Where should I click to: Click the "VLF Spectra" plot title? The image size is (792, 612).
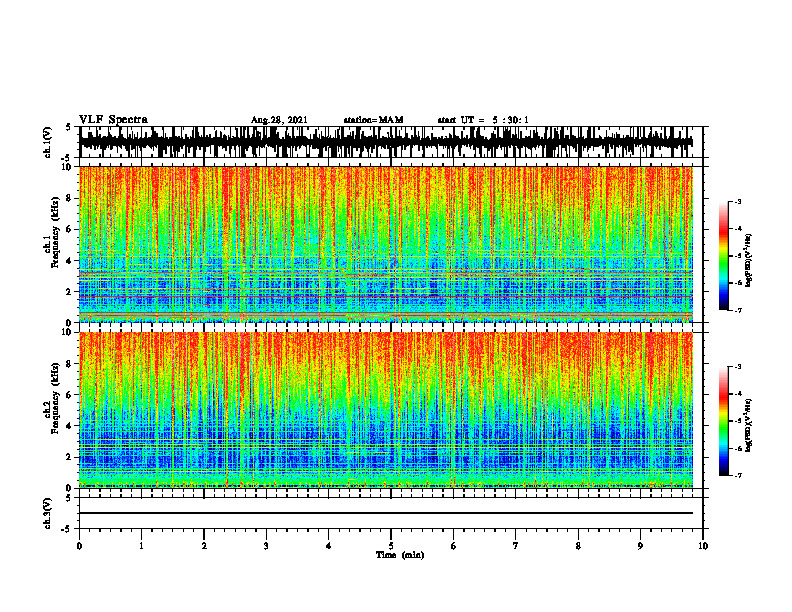click(x=113, y=119)
